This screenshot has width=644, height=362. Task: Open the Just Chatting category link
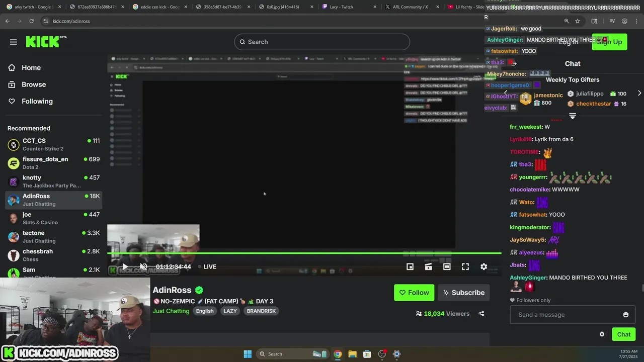[171, 311]
